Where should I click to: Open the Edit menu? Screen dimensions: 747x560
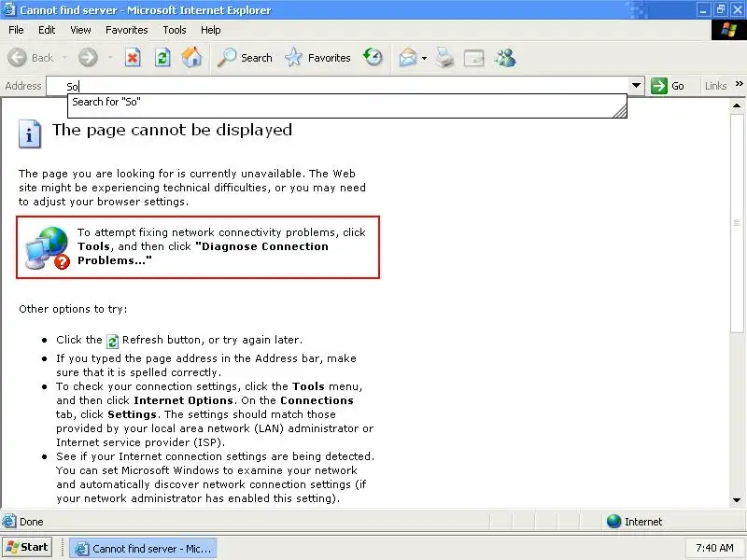47,30
